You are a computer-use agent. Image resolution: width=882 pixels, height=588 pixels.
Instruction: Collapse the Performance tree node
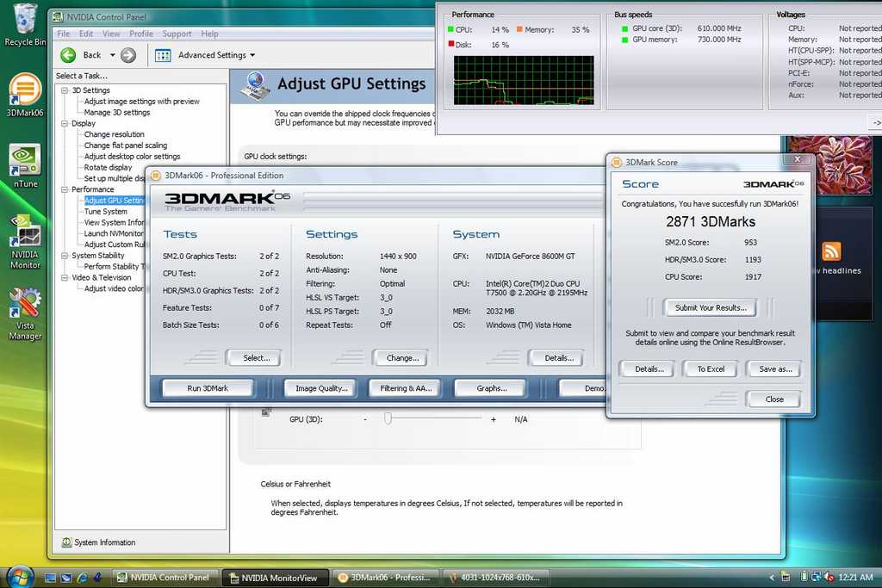65,189
